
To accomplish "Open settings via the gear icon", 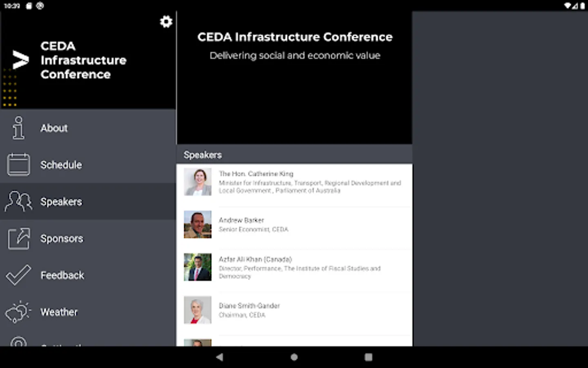I will click(x=166, y=22).
